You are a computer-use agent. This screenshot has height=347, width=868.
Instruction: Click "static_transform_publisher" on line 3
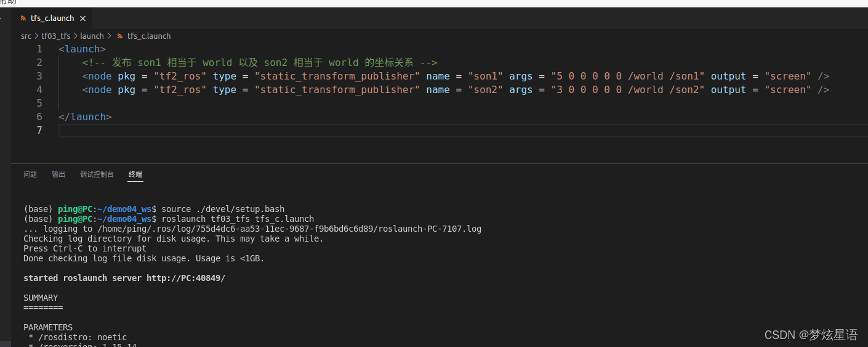point(336,76)
